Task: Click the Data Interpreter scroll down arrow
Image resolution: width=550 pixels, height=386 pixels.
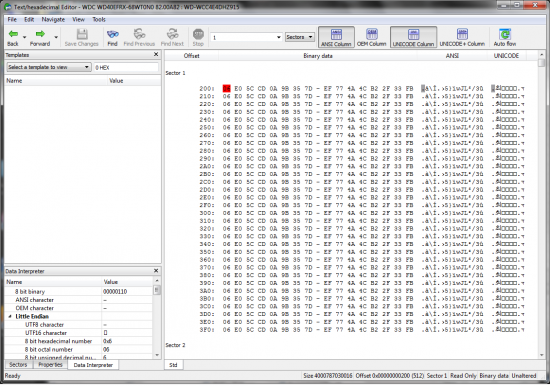Action: tap(157, 355)
